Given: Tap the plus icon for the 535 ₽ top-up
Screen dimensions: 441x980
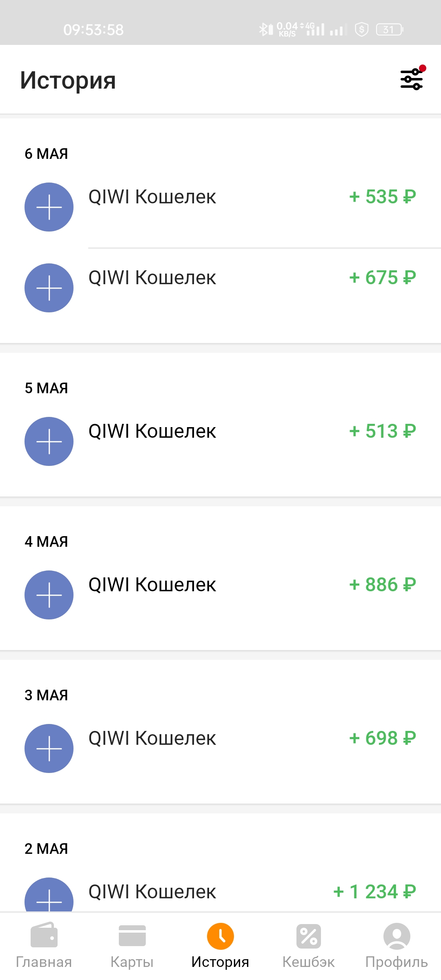Looking at the screenshot, I should coord(49,207).
